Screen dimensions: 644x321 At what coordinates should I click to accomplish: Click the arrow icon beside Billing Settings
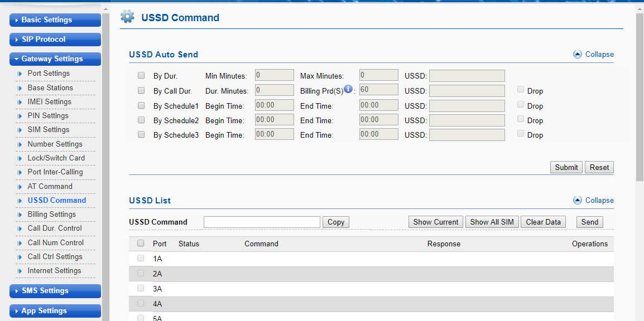(20, 215)
